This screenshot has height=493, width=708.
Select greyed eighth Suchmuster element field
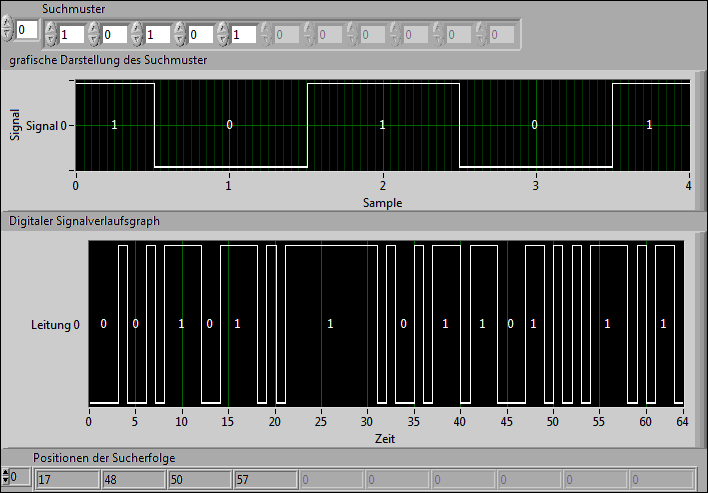pos(373,35)
